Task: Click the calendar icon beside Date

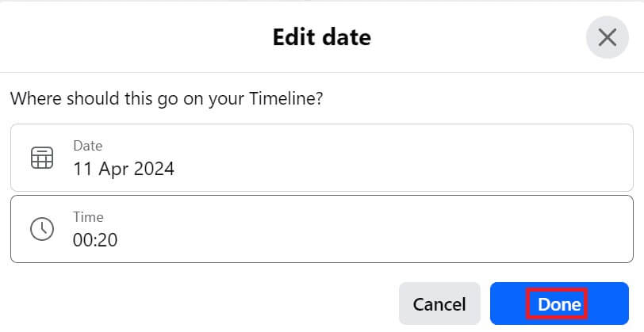Action: point(41,158)
